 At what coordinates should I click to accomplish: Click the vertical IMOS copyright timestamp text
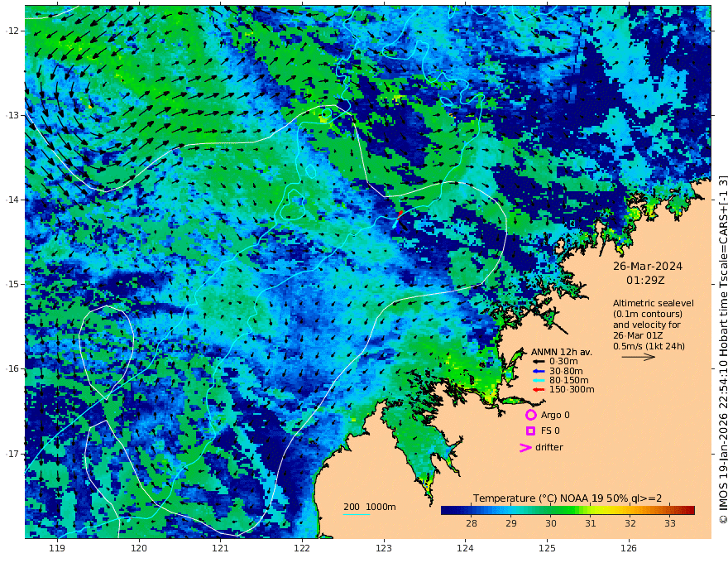pyautogui.click(x=722, y=349)
